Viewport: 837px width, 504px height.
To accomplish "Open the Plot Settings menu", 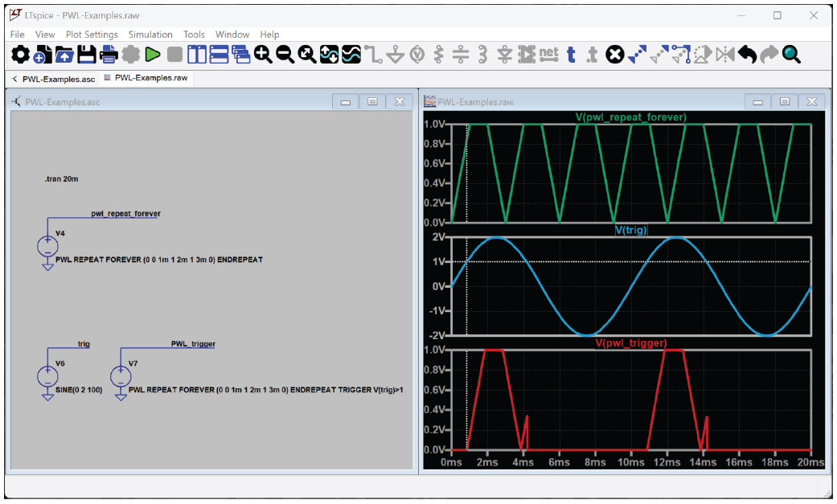I will click(92, 35).
